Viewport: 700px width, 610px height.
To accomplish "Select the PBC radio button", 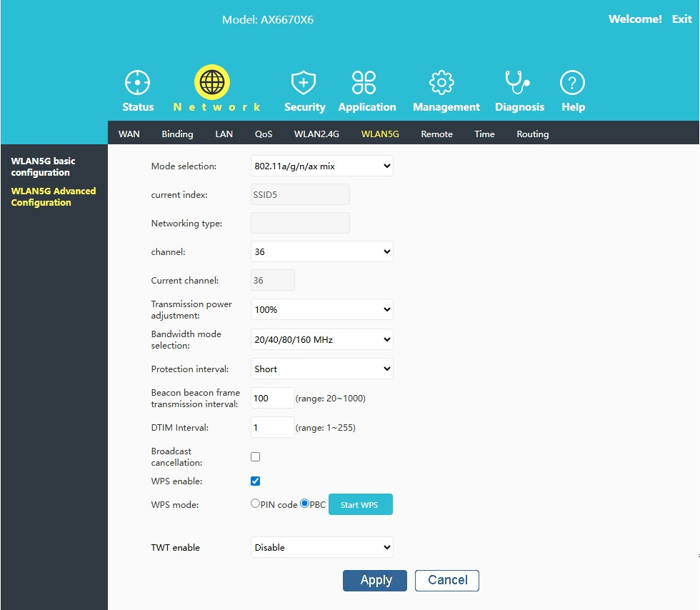I will point(305,504).
